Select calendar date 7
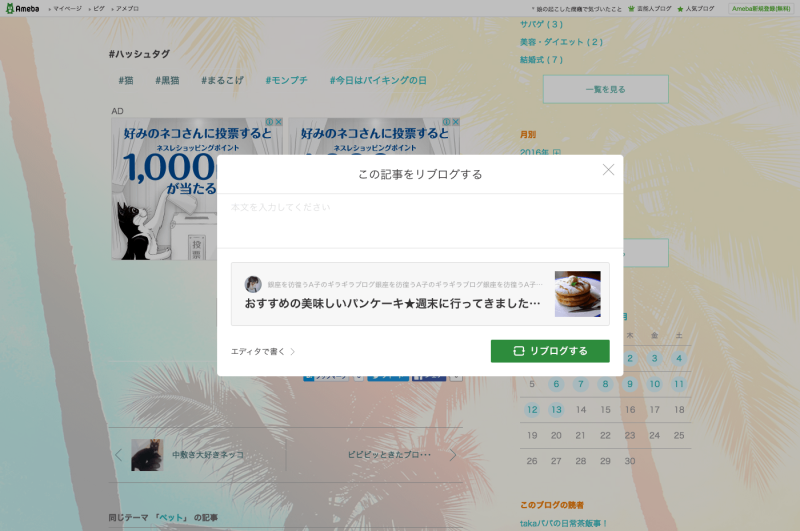This screenshot has width=800, height=531. point(581,384)
